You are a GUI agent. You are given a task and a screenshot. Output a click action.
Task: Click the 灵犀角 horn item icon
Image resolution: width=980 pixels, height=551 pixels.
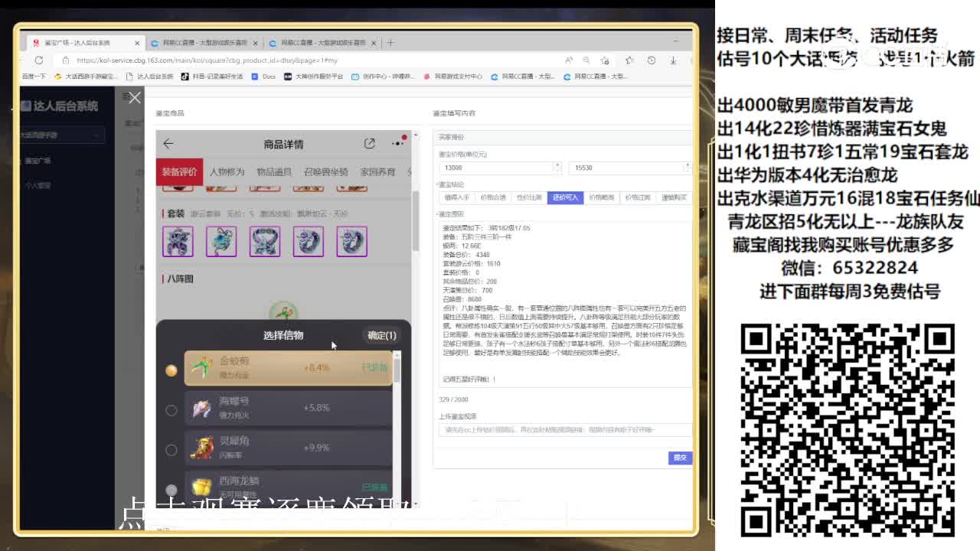tap(202, 448)
